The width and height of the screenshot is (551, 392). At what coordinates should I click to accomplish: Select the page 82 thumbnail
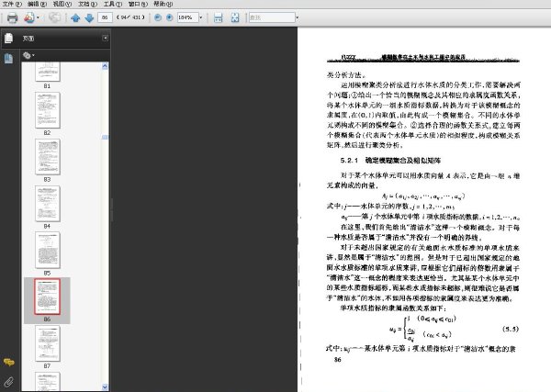pos(48,110)
